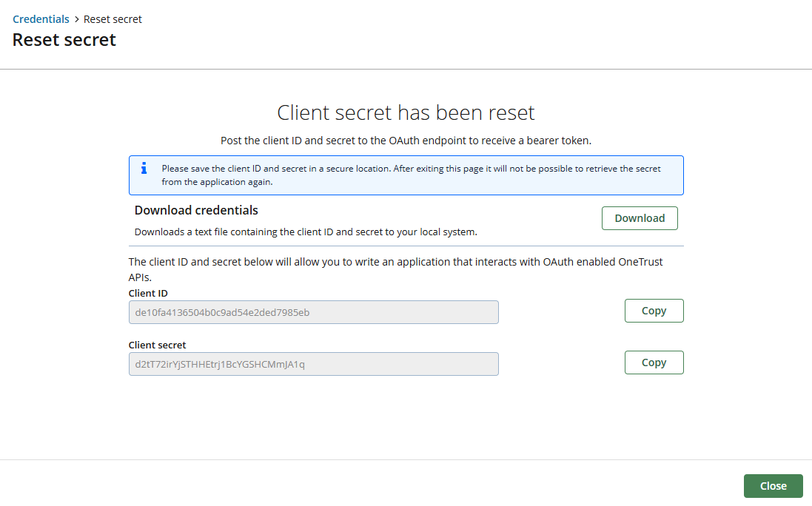Click the Reset secret page heading
The image size is (812, 506).
(x=64, y=39)
